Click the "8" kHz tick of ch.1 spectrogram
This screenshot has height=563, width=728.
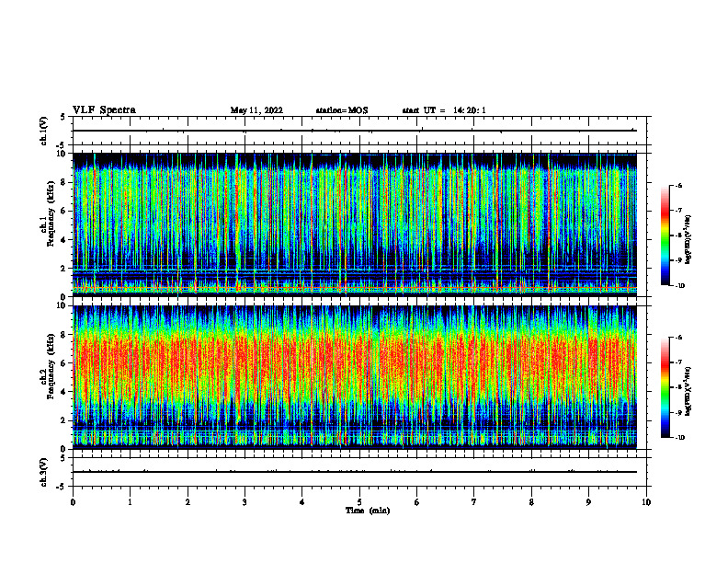tap(63, 182)
